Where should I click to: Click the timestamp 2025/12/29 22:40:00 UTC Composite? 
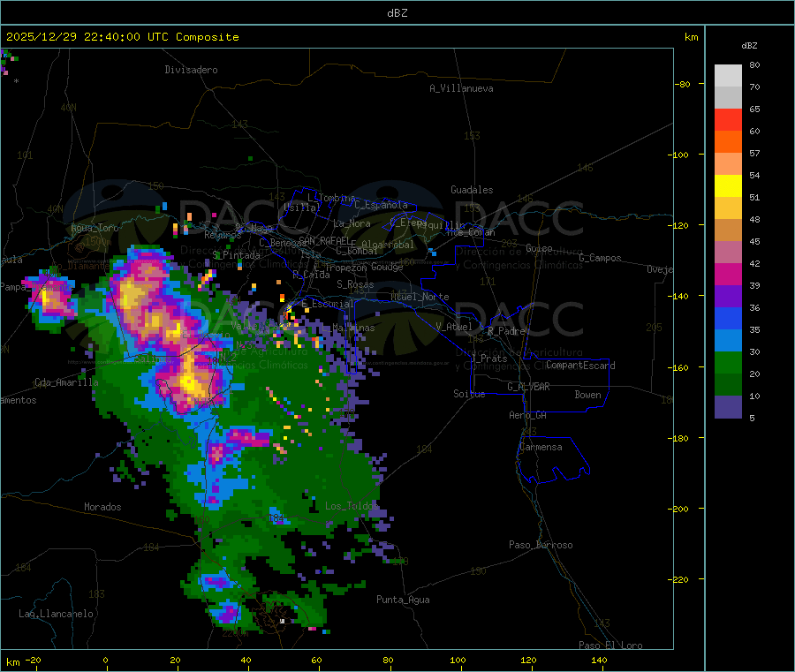tap(122, 37)
